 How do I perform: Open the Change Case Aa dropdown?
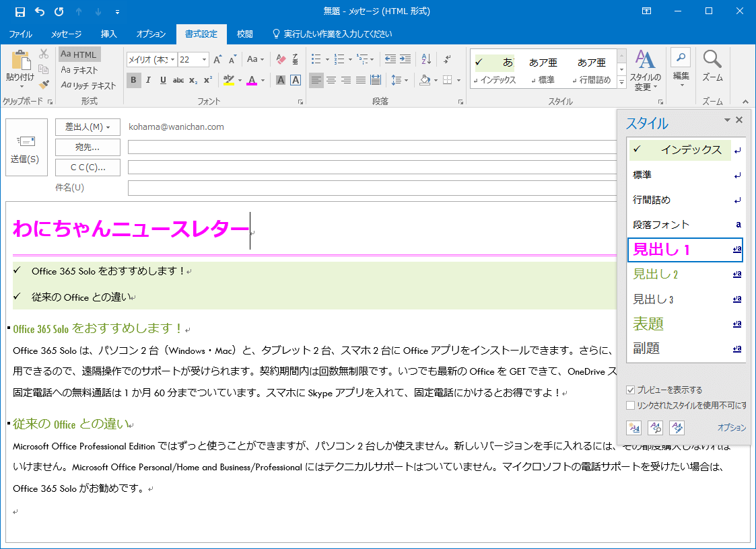click(x=256, y=59)
